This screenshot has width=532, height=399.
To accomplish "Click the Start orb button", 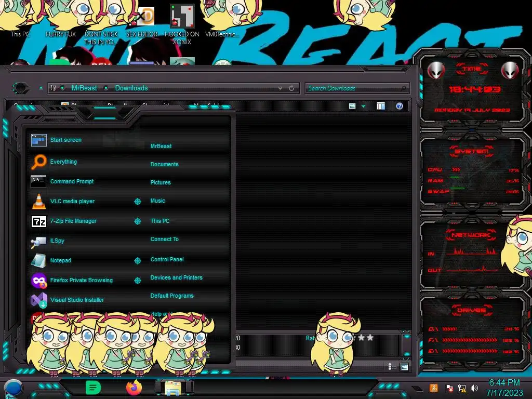I will pyautogui.click(x=13, y=388).
